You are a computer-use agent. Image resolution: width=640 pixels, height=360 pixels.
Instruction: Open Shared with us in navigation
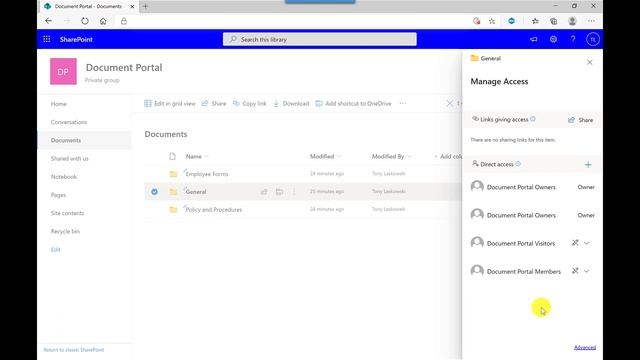pos(69,158)
